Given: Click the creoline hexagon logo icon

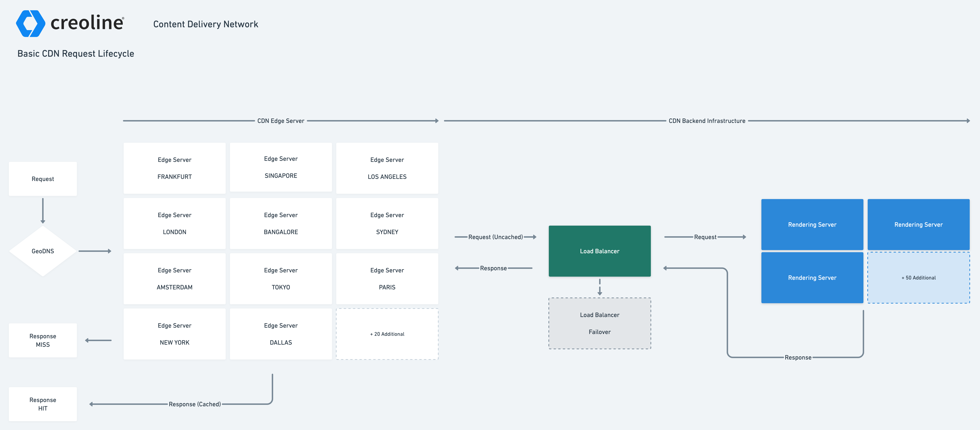Looking at the screenshot, I should (x=30, y=24).
